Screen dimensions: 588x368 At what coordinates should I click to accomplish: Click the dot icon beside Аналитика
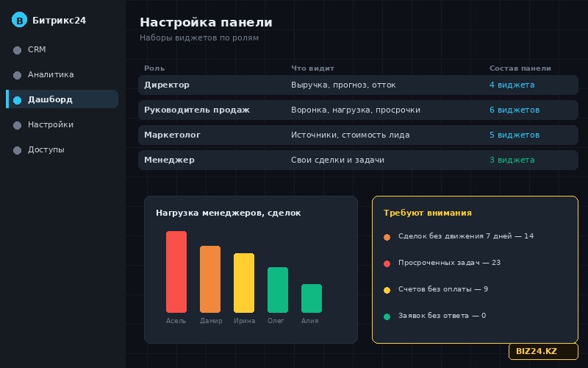pyautogui.click(x=17, y=75)
